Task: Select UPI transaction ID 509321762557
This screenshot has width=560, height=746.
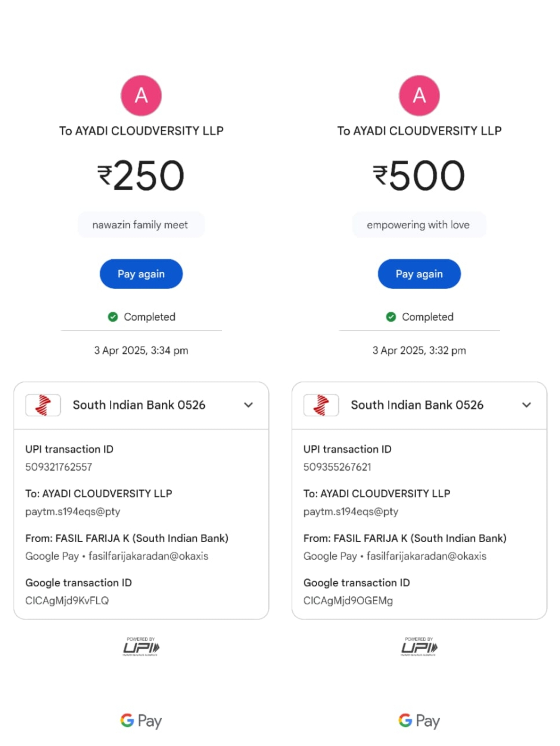Action: coord(59,467)
